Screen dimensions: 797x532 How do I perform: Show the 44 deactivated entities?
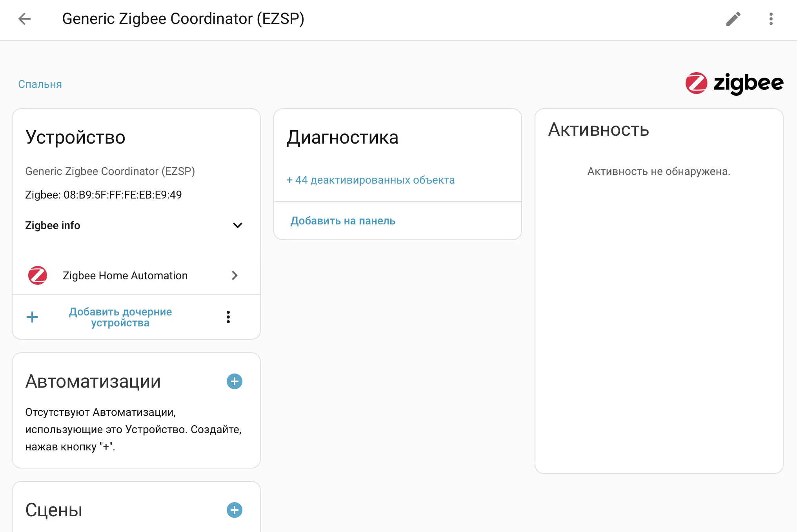point(371,180)
